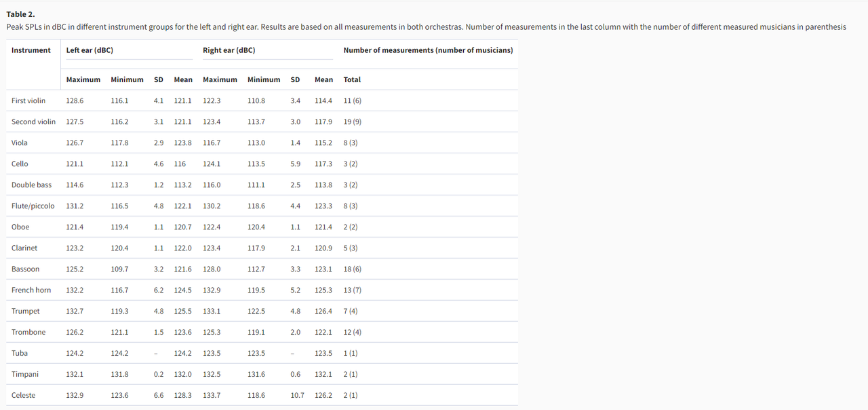868x410 pixels.
Task: Click First violin total '11 (6)'
Action: (x=353, y=100)
